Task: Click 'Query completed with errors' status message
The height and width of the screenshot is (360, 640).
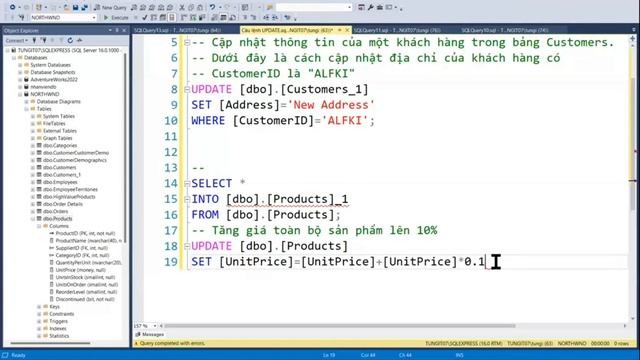Action: [172, 343]
